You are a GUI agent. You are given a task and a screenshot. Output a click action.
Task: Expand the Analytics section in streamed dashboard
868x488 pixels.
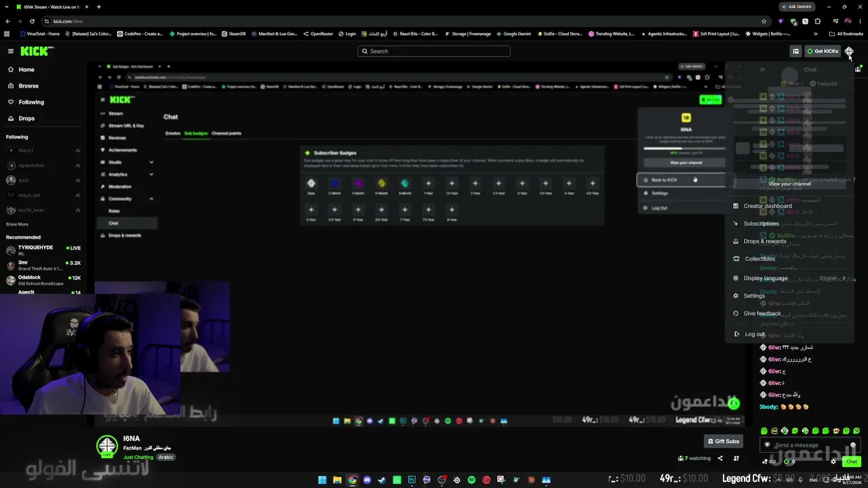(151, 174)
